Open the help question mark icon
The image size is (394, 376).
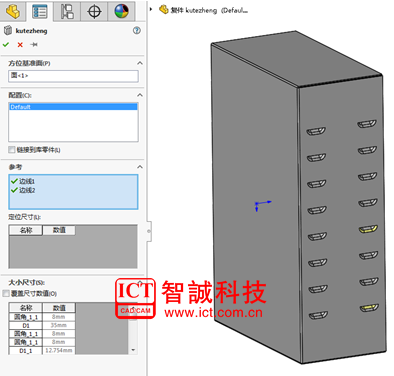click(137, 31)
